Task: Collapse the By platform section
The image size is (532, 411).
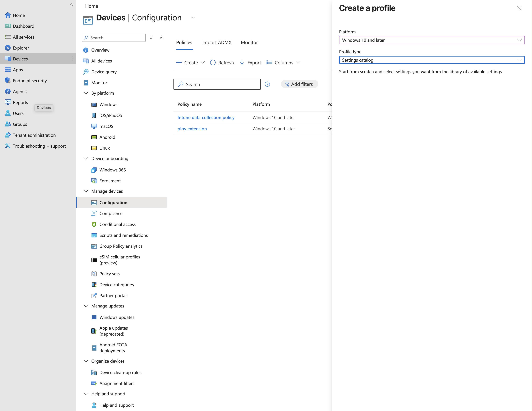Action: 86,93
